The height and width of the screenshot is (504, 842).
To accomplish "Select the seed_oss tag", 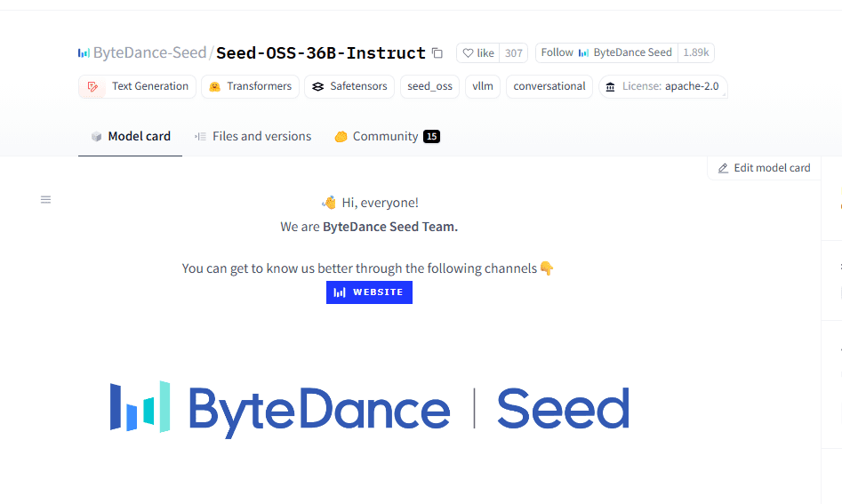I will (x=429, y=86).
